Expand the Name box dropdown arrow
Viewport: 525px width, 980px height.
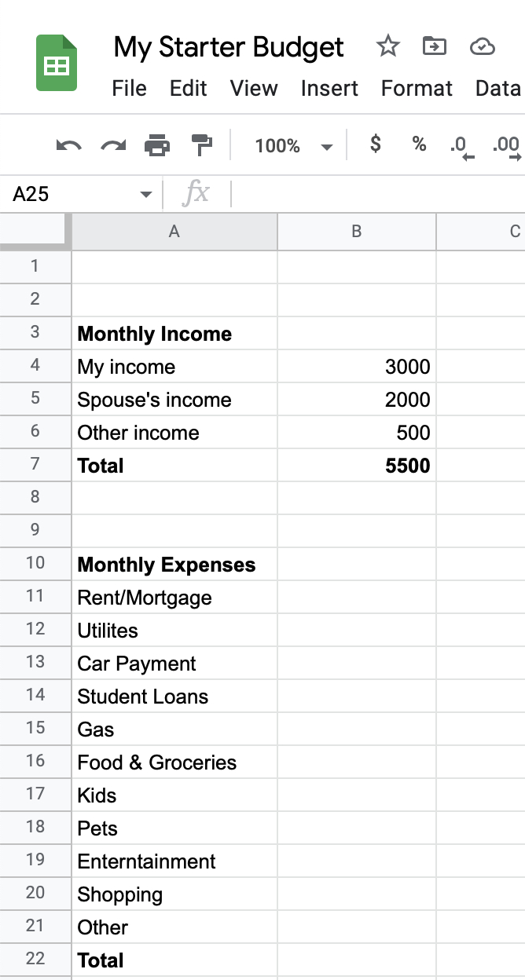pos(145,194)
